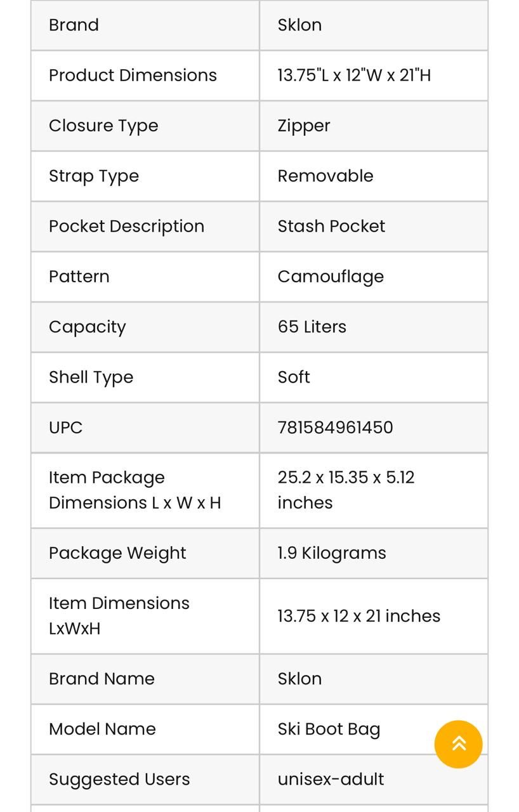This screenshot has width=519, height=812.
Task: Click the Camouflage pattern value
Action: coord(331,277)
